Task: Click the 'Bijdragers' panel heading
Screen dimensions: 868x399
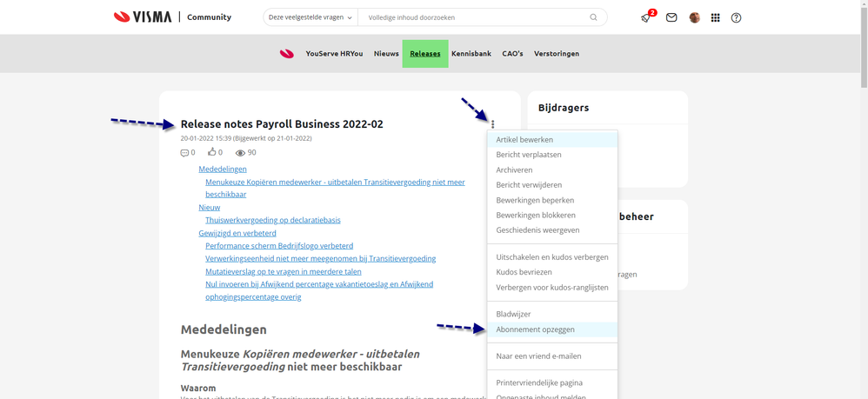Action: 564,108
